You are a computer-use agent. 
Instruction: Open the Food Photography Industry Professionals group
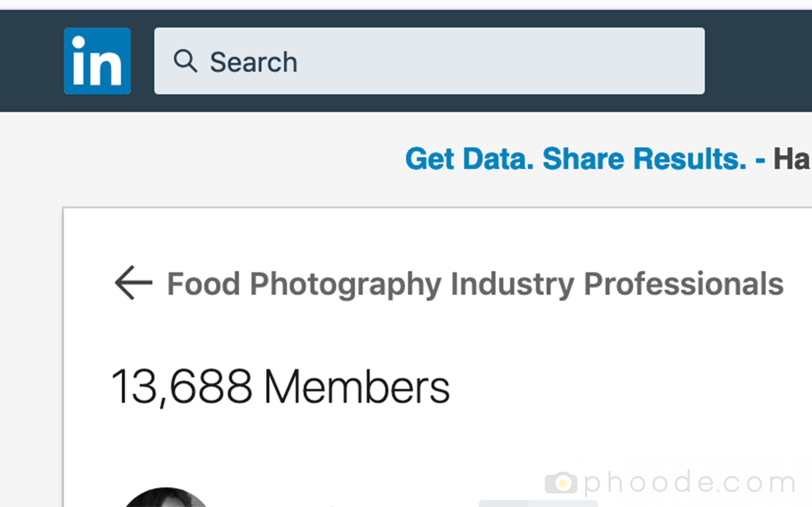click(x=475, y=284)
